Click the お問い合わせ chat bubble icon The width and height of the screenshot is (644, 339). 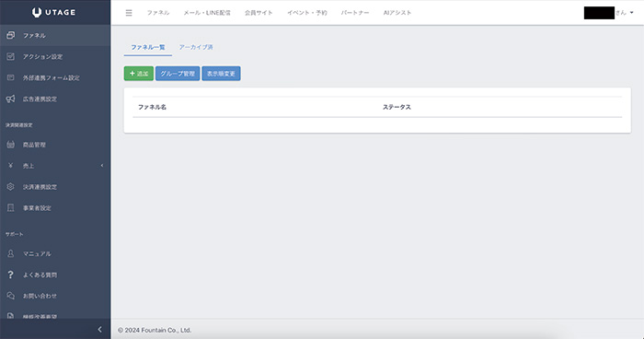(11, 296)
